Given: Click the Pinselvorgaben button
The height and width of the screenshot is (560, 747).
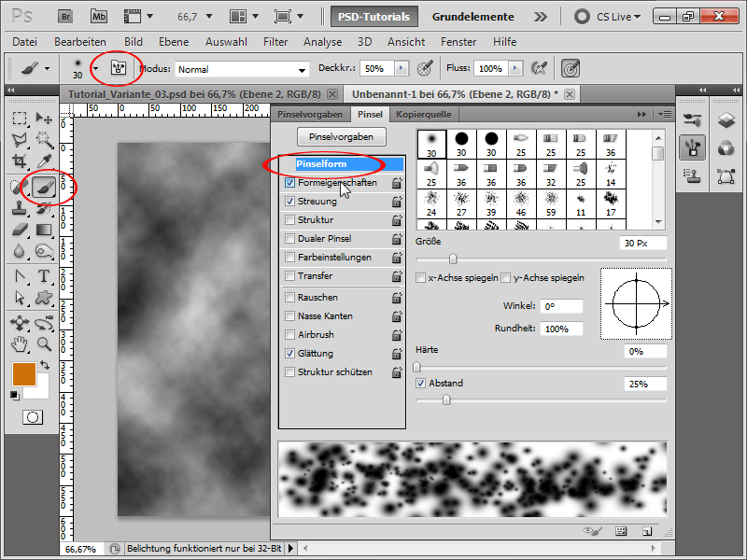Looking at the screenshot, I should 341,136.
